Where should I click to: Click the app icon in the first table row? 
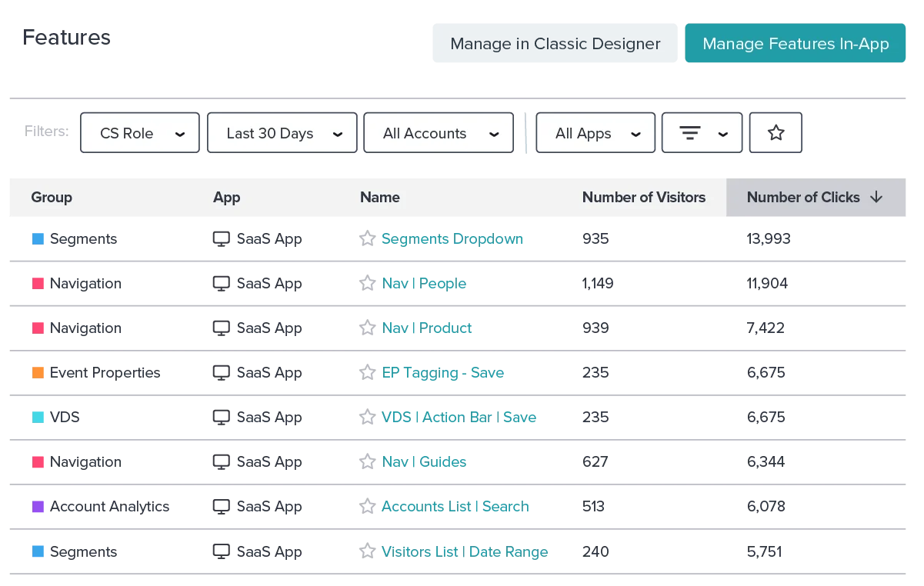[x=219, y=239]
